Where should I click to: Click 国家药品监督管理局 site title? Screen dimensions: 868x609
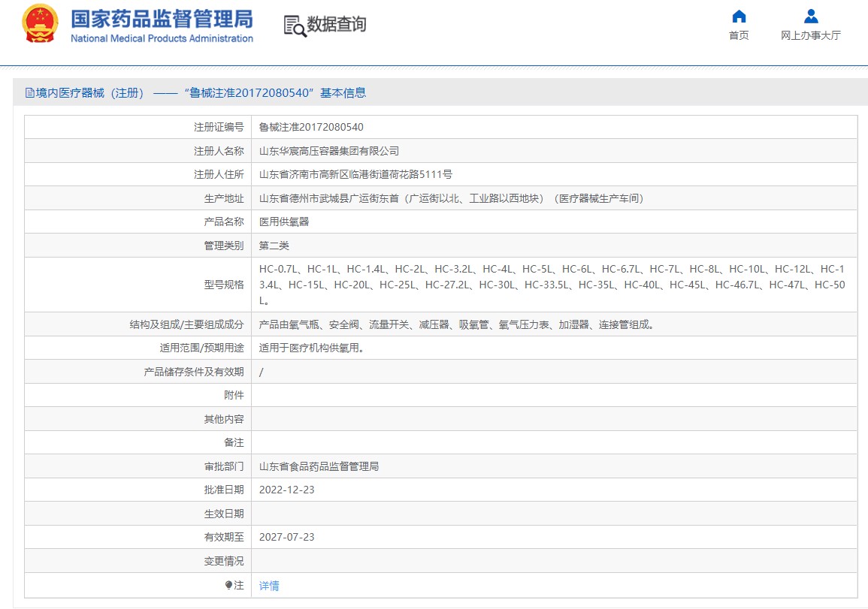pos(162,19)
